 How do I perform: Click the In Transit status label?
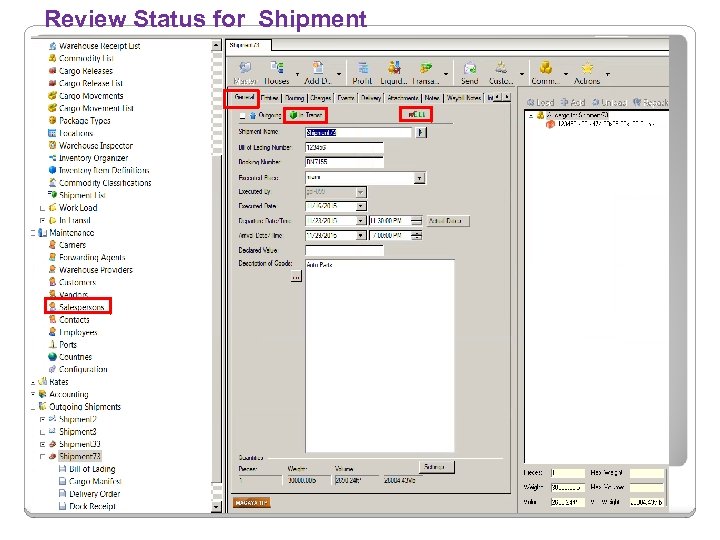[x=306, y=115]
